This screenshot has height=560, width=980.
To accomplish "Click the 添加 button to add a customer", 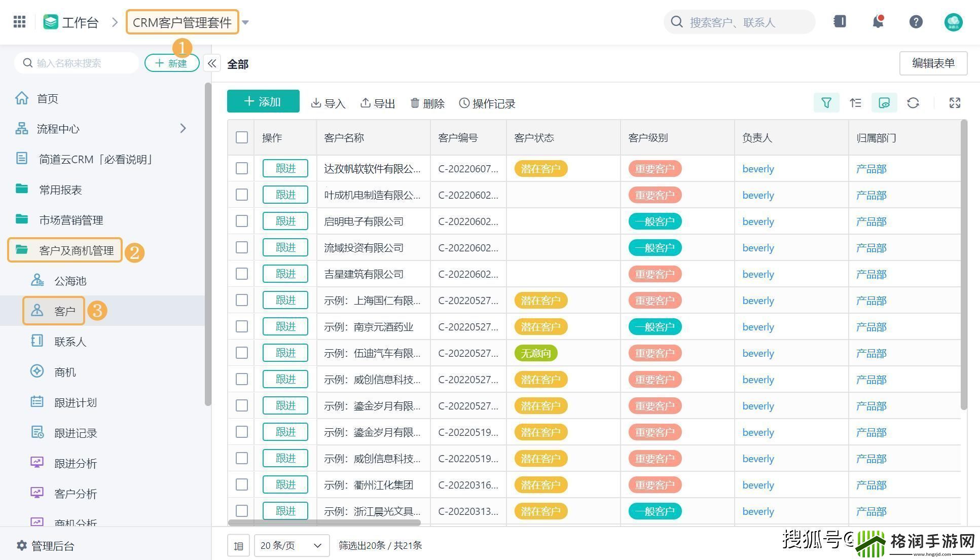I will coord(263,101).
